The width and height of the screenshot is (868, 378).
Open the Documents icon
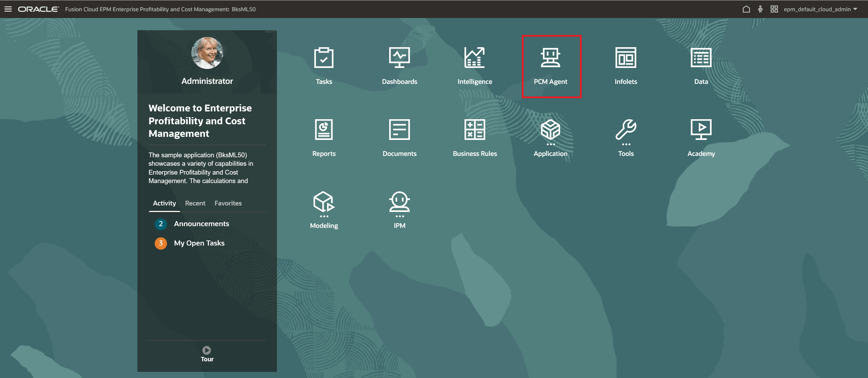(399, 130)
